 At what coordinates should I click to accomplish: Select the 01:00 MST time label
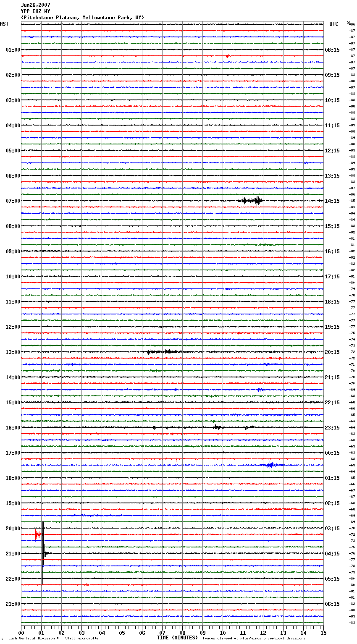13,50
